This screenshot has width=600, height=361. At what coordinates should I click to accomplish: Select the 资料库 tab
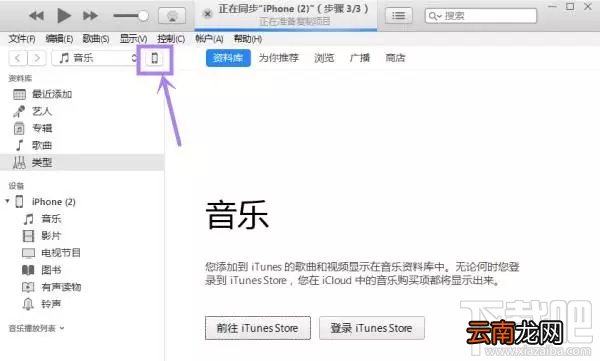coord(228,58)
